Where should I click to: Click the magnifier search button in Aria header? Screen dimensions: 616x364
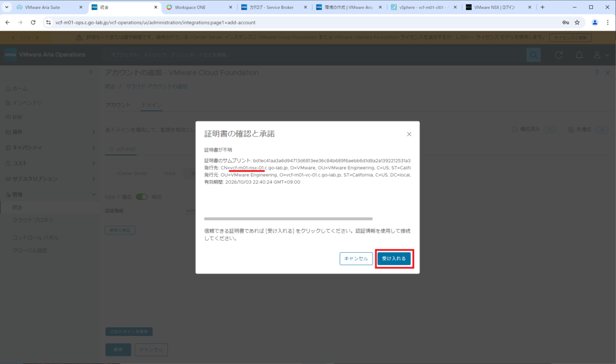(x=534, y=55)
